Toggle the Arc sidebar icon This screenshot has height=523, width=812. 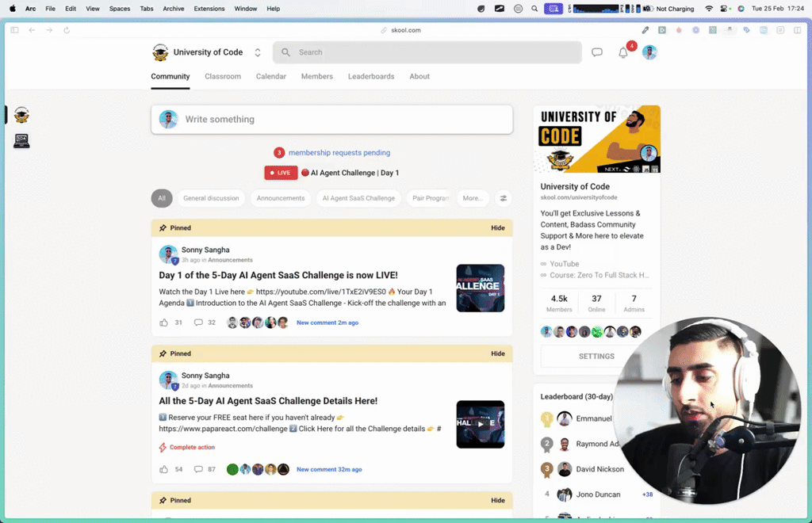click(14, 30)
